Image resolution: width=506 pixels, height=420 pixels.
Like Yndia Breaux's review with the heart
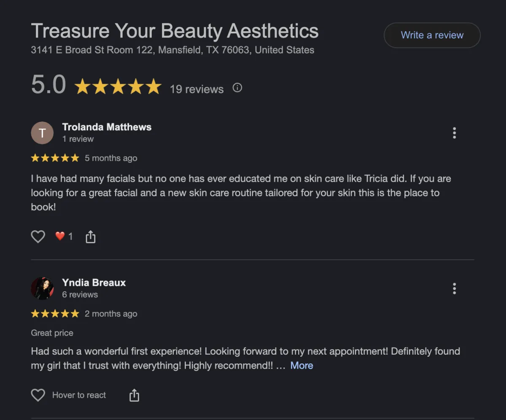(38, 395)
